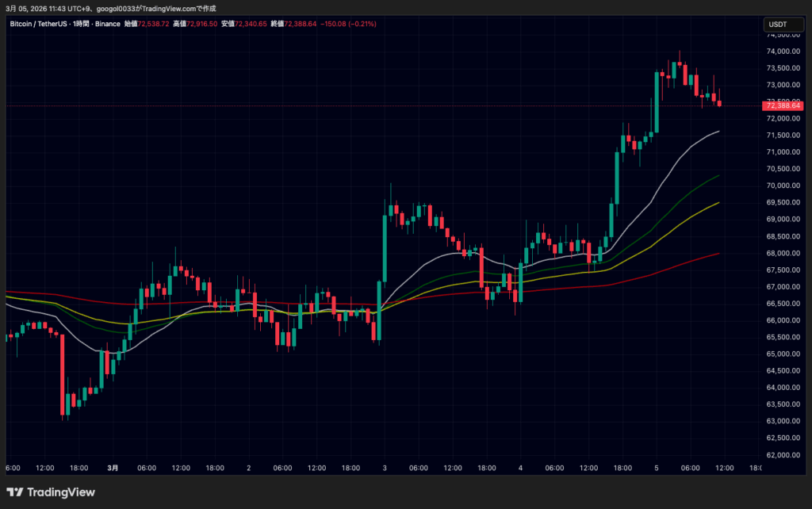Click the time axis scale
This screenshot has width=812, height=509.
[396, 468]
